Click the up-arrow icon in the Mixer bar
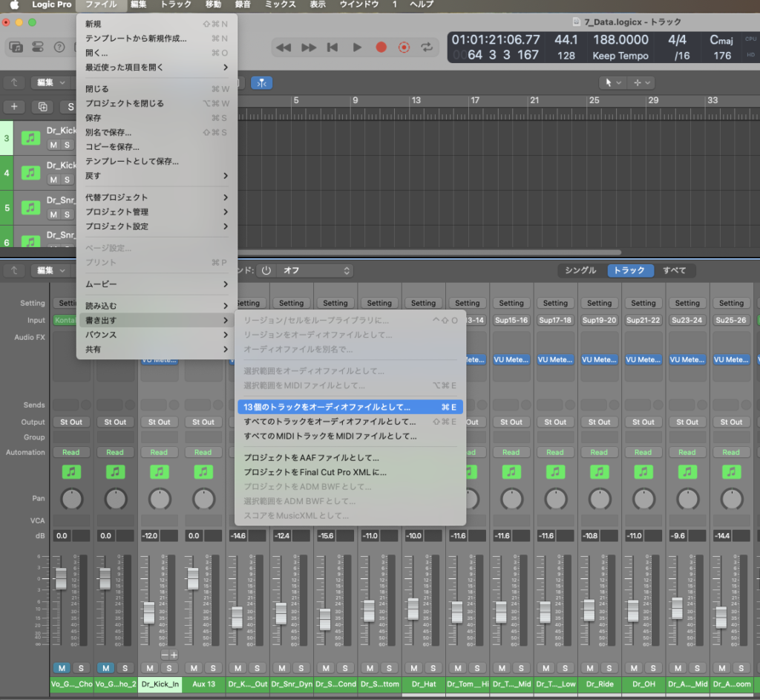Viewport: 760px width, 700px height. [14, 270]
